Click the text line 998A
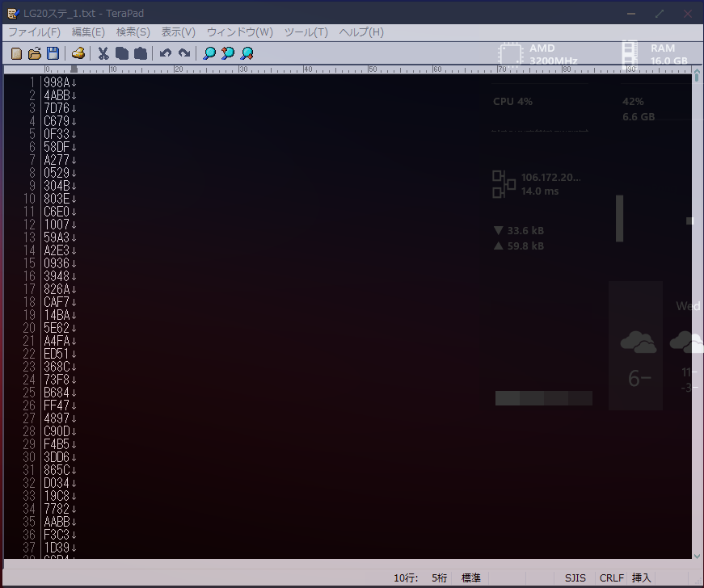 pyautogui.click(x=57, y=82)
